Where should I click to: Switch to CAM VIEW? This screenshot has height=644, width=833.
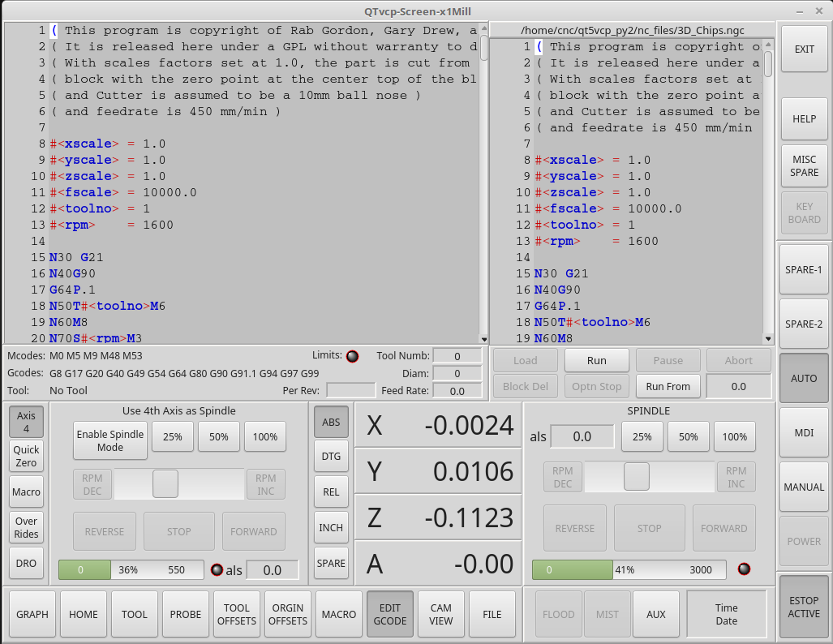(441, 614)
